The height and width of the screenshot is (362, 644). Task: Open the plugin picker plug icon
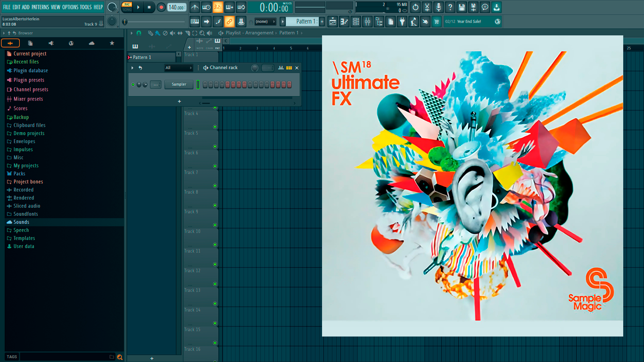coord(402,21)
